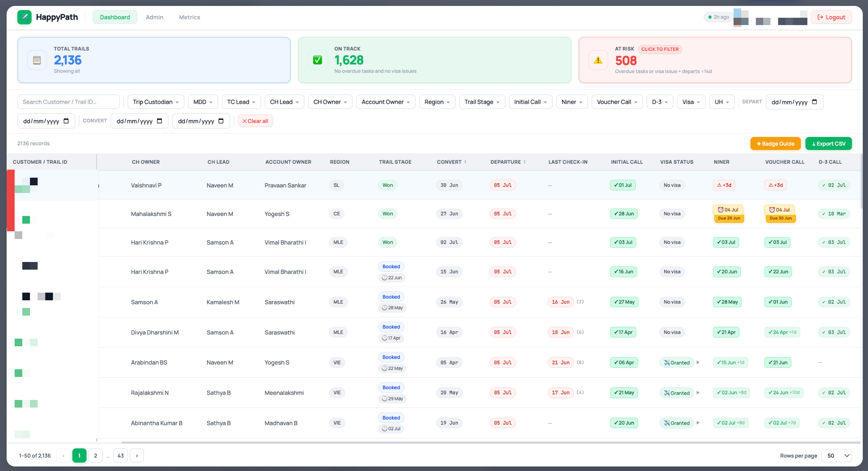Viewport: 868px width, 471px height.
Task: Expand the visa arrow for Rajalakshmi N row
Action: coord(698,393)
